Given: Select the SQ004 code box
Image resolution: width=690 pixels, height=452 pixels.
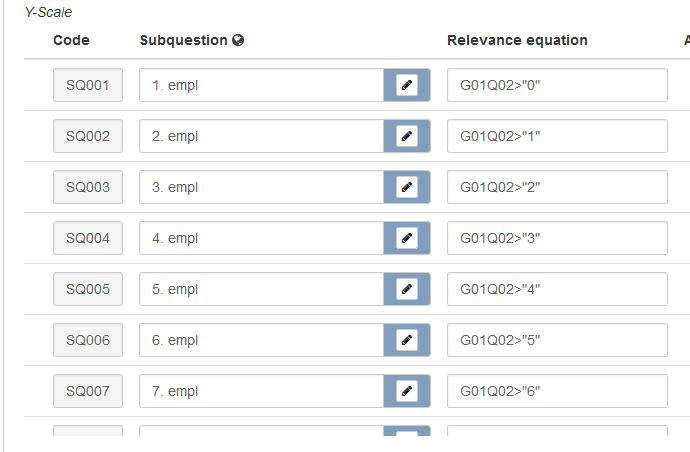Looking at the screenshot, I should click(x=88, y=238).
